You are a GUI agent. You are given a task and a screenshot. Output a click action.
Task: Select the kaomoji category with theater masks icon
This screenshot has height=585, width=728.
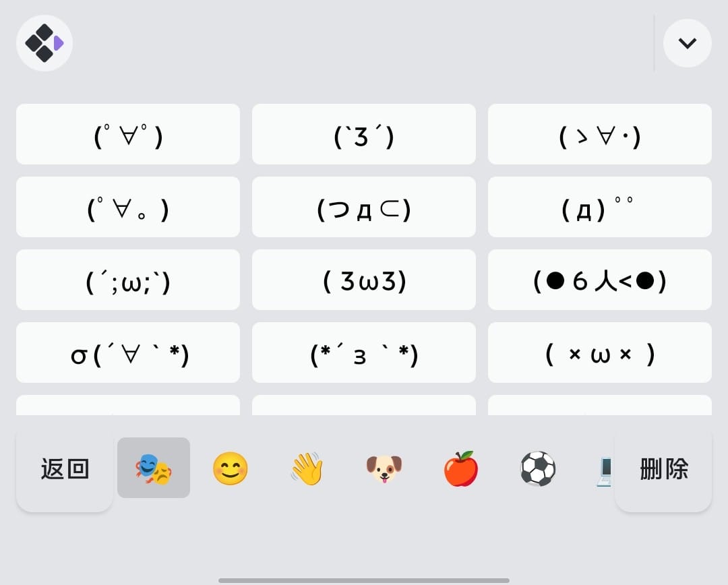(154, 467)
